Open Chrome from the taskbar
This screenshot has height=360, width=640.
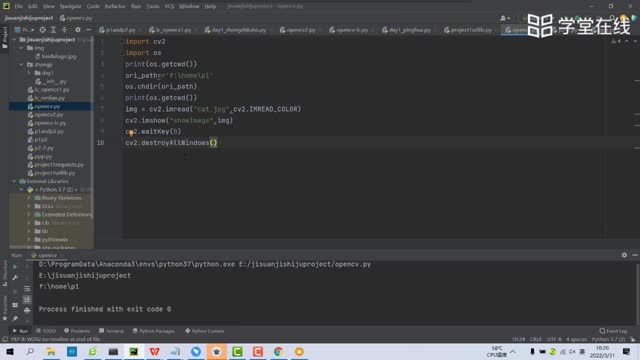coord(278,351)
